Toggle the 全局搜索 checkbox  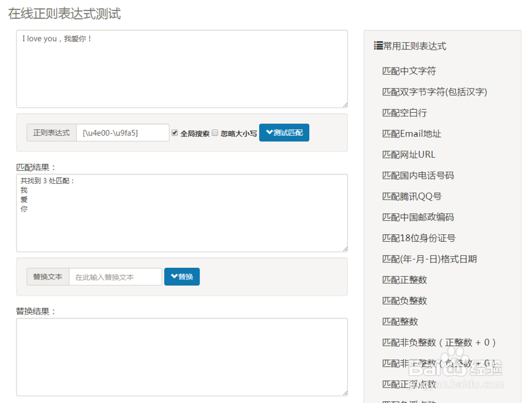[x=174, y=133]
